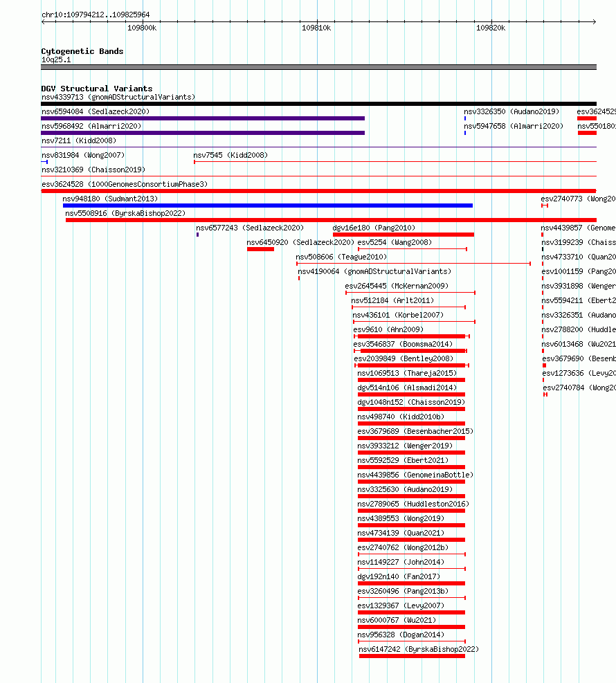Open dgv16e180 (Pang2010) variant
The width and height of the screenshot is (616, 683).
[x=374, y=228]
